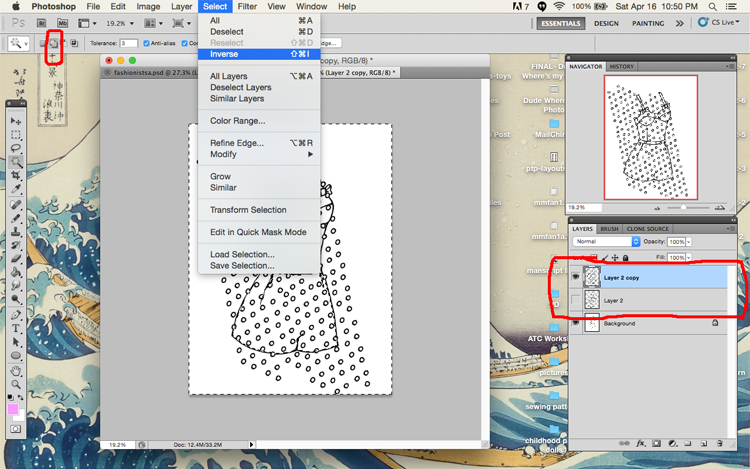Show Layer 2 via visibility box
Viewport: 750px width, 469px height.
click(575, 300)
